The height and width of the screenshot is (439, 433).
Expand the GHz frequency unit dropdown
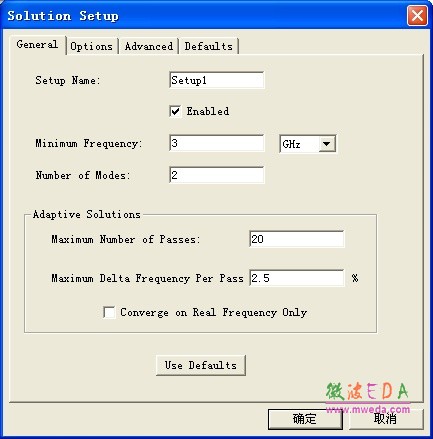pyautogui.click(x=308, y=144)
